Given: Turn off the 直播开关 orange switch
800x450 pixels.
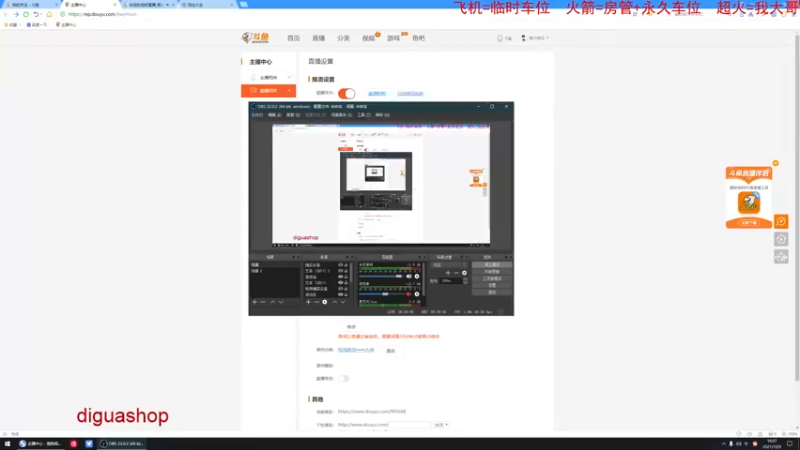Looking at the screenshot, I should click(346, 93).
